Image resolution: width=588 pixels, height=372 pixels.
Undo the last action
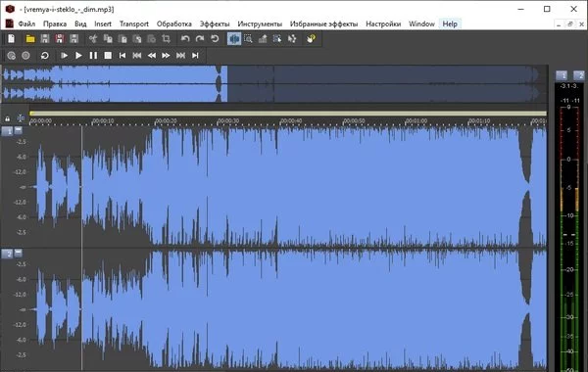click(x=185, y=38)
